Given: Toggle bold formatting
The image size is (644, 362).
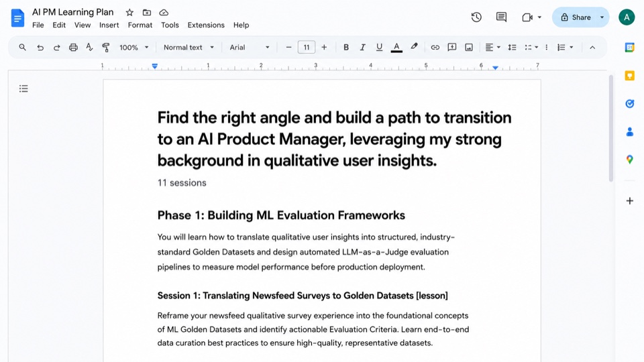Looking at the screenshot, I should pyautogui.click(x=346, y=47).
